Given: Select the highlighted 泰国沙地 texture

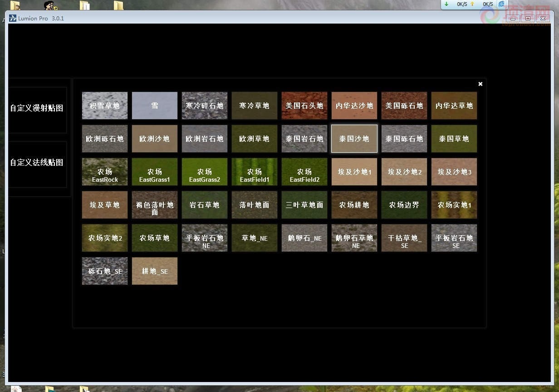Looking at the screenshot, I should point(354,139).
